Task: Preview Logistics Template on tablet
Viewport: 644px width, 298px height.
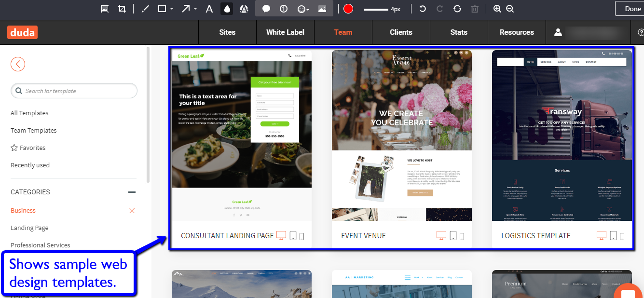Action: tap(613, 236)
